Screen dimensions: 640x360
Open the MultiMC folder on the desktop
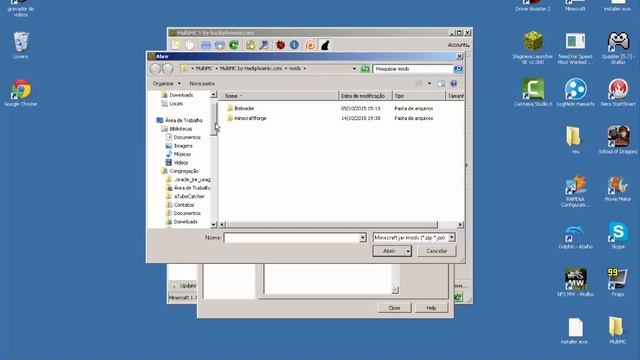pyautogui.click(x=617, y=330)
